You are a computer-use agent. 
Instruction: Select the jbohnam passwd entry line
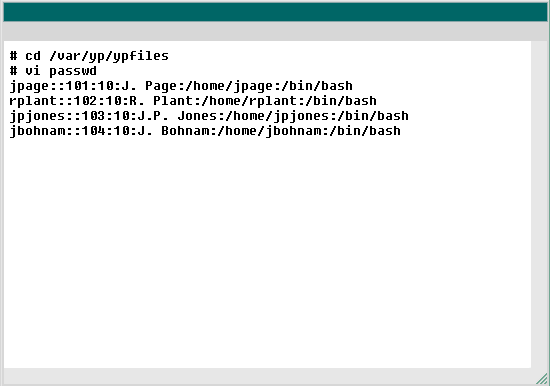point(205,131)
